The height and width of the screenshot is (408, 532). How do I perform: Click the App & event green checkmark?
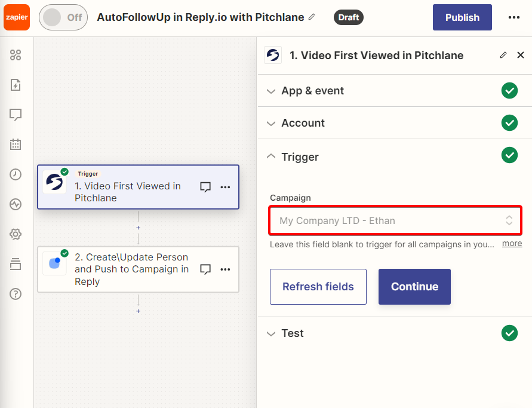(509, 91)
